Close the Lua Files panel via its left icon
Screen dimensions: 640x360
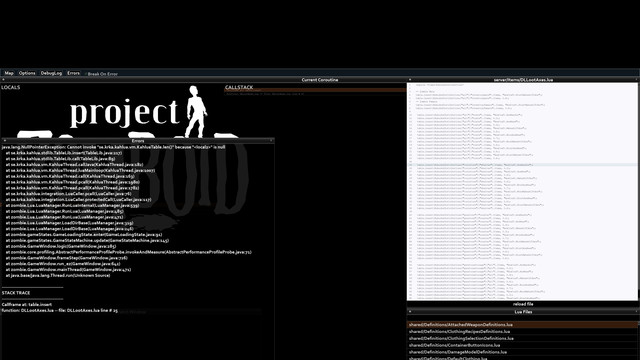(410, 312)
